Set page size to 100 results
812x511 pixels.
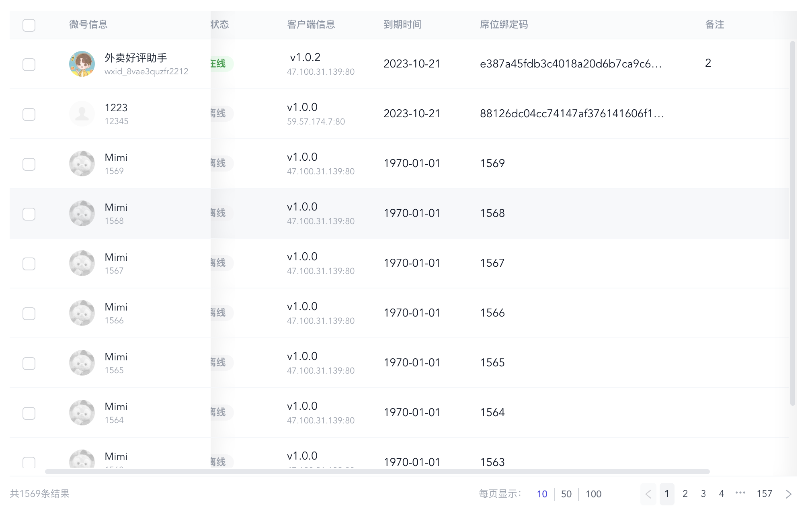[593, 494]
